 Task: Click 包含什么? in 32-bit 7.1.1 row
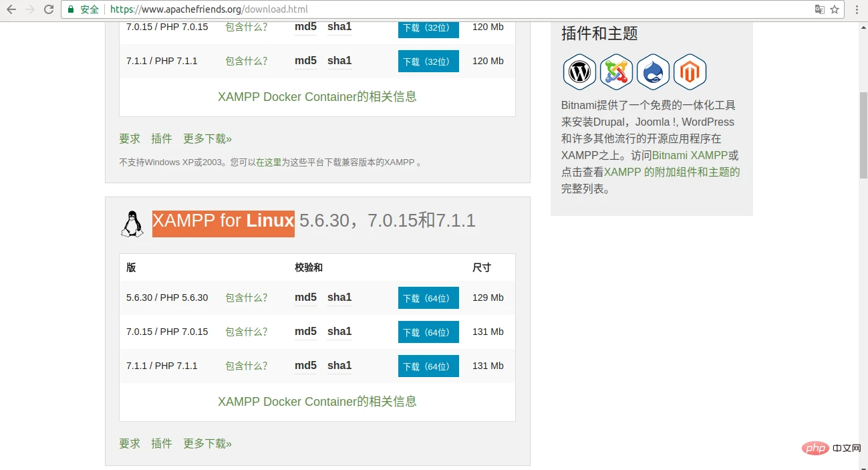(247, 62)
